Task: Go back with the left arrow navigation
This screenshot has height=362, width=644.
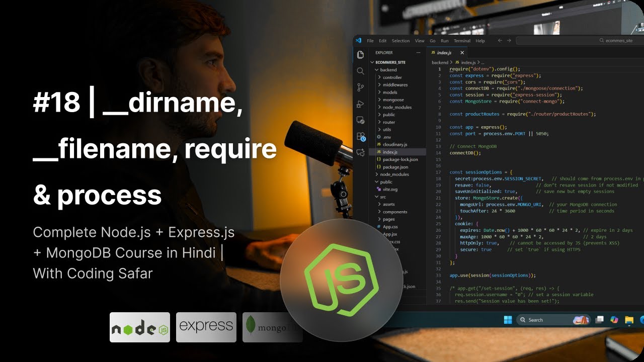Action: tap(500, 41)
